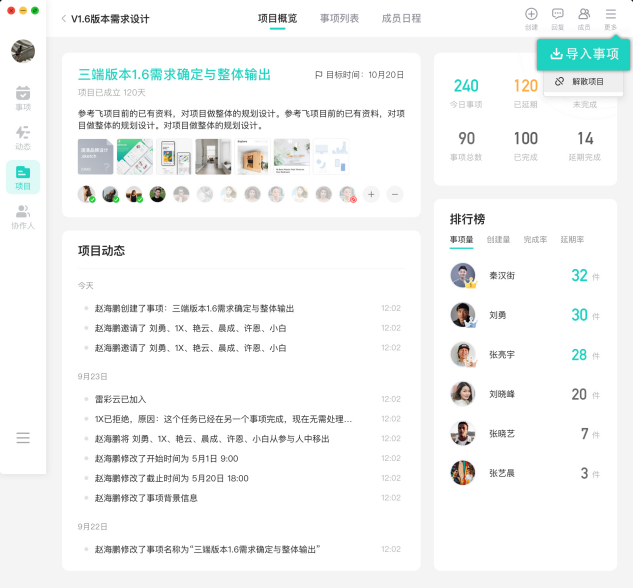Show the 完成率 leaderboard ranking
The width and height of the screenshot is (633, 588).
point(535,240)
